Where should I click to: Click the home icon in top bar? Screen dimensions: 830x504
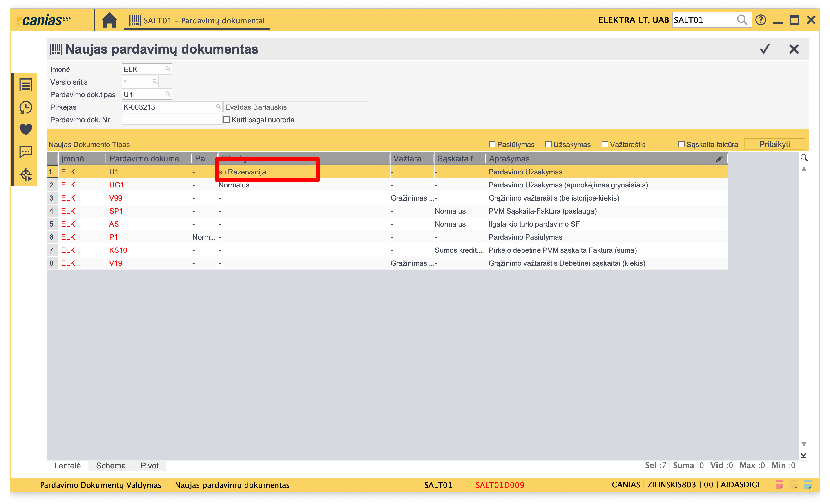coord(109,20)
